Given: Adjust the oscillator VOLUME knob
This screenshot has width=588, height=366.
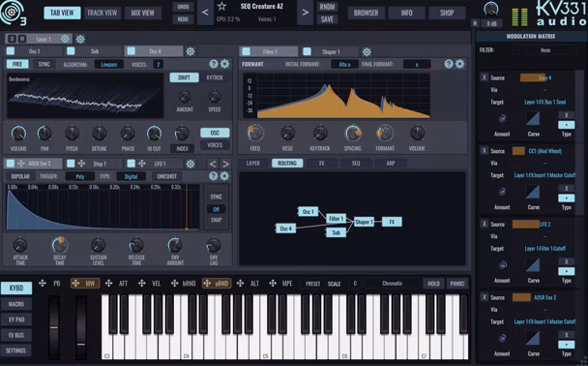Looking at the screenshot, I should pos(18,134).
